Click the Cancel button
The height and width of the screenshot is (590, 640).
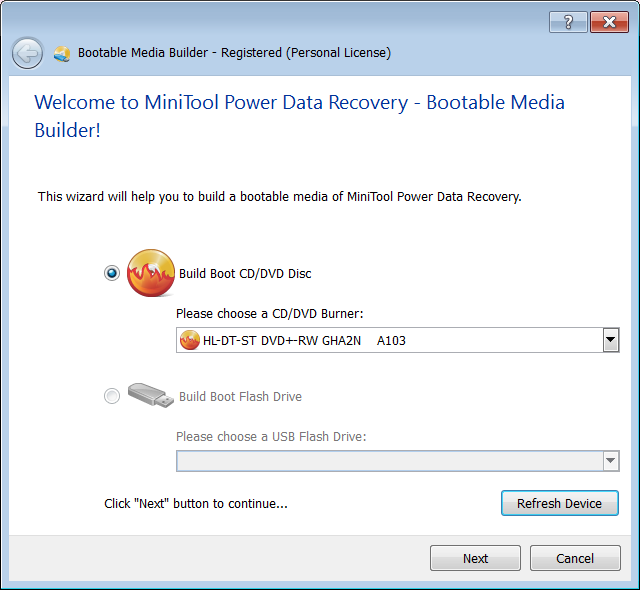click(575, 558)
